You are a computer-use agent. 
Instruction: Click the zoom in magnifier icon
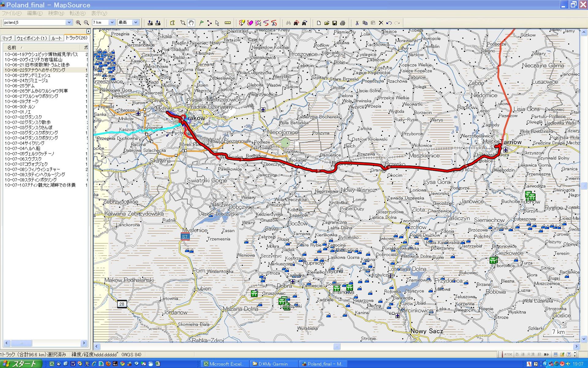[78, 23]
